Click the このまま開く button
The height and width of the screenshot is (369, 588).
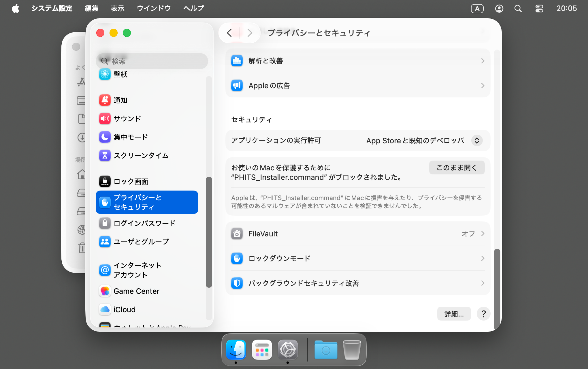[x=457, y=167]
